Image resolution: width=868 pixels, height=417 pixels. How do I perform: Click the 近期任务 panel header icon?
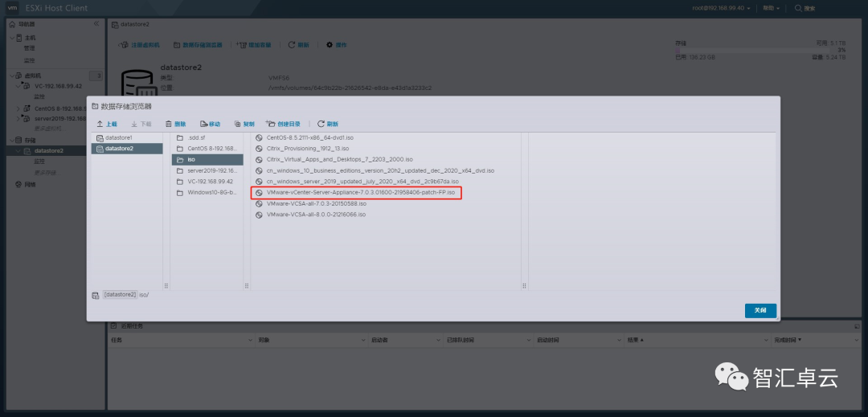113,326
